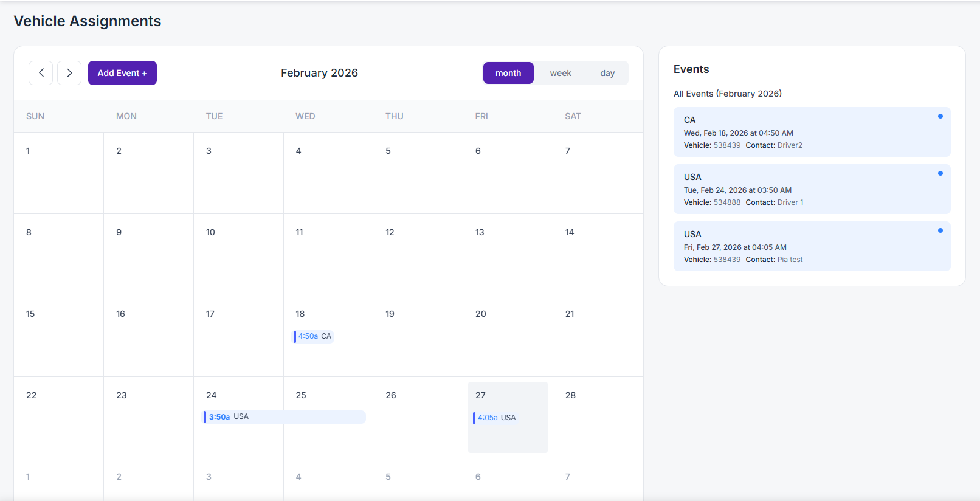Select February 1 date cell
980x501 pixels.
tap(58, 173)
